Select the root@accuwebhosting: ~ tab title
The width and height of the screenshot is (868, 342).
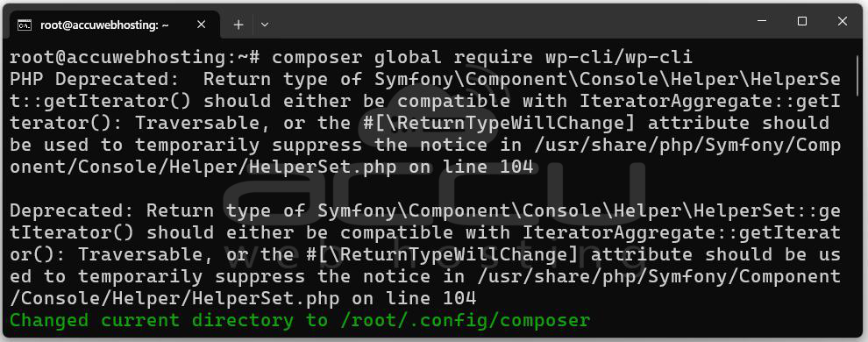104,25
